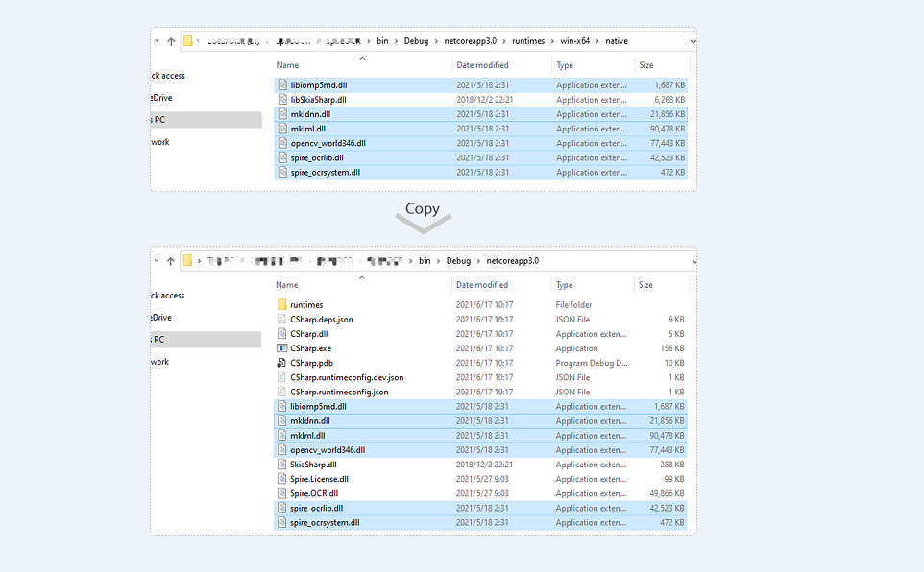Sort by Size column in top window

[646, 65]
